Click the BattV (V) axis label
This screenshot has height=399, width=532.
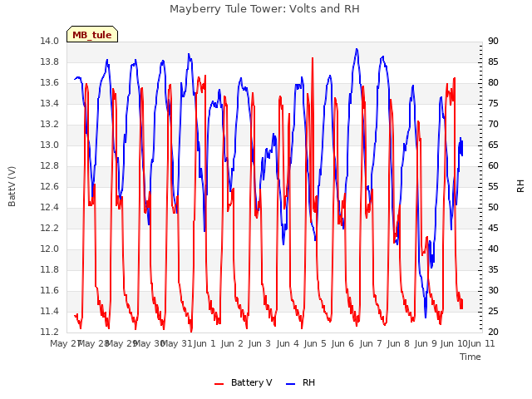click(12, 186)
